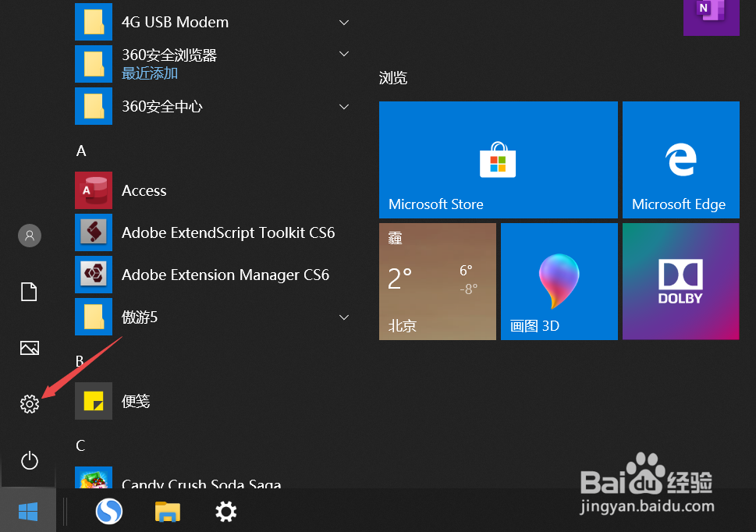Open Microsoft Edge tile
Viewport: 756px width, 532px height.
coord(681,159)
